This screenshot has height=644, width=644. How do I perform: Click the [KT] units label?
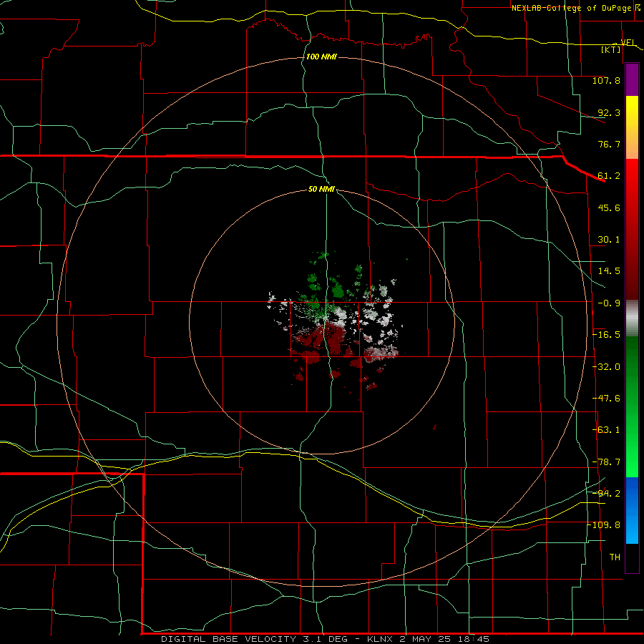(x=611, y=49)
